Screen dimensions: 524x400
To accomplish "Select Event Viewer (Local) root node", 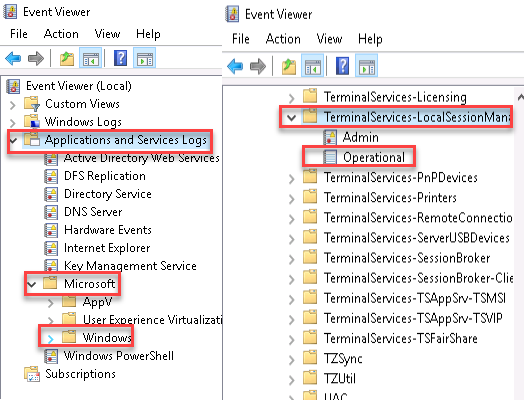I will tap(79, 86).
